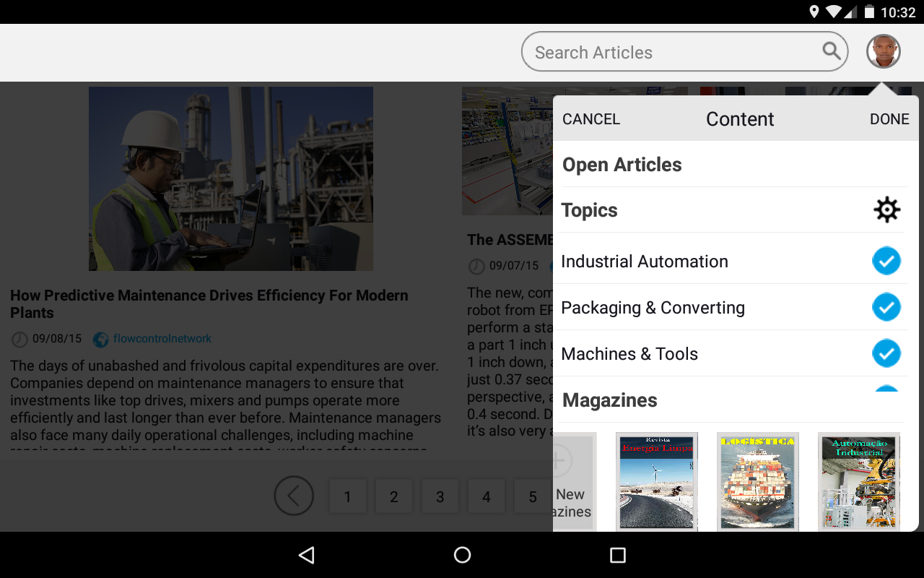The height and width of the screenshot is (578, 924).
Task: Tap the Android back button
Action: tap(307, 555)
